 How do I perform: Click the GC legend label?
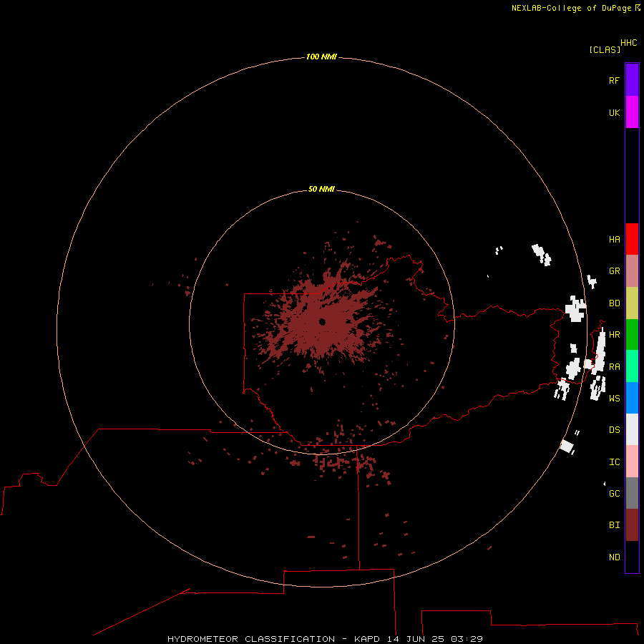tap(615, 494)
